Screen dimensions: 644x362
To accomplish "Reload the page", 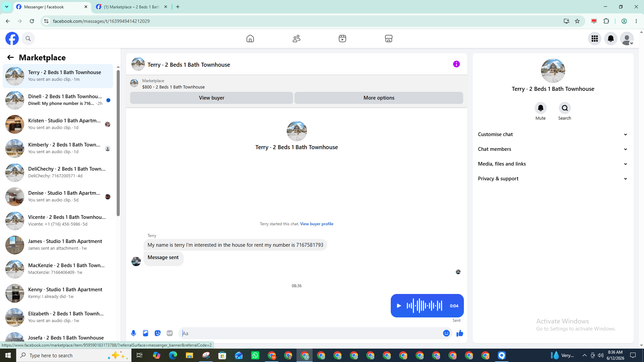I will [32, 21].
